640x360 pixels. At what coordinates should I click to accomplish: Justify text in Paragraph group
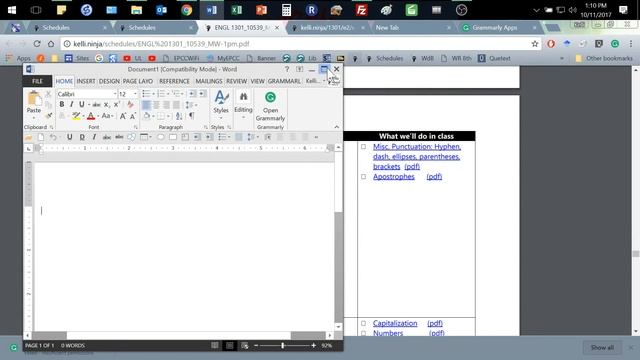[x=176, y=105]
